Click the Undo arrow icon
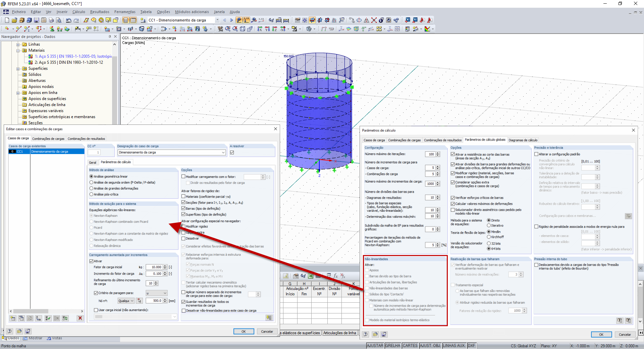 pos(68,20)
